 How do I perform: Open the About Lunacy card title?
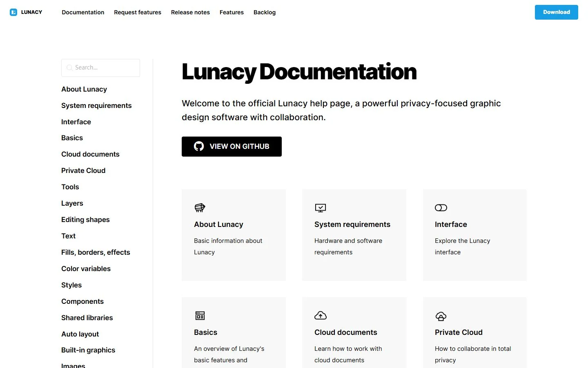pyautogui.click(x=218, y=224)
